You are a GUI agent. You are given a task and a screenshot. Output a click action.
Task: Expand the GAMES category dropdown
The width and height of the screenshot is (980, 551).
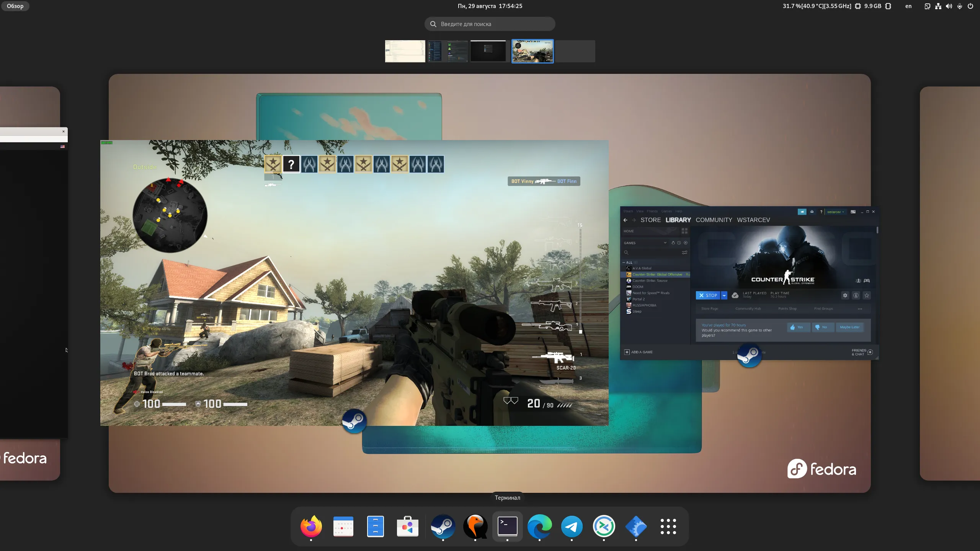click(x=665, y=243)
